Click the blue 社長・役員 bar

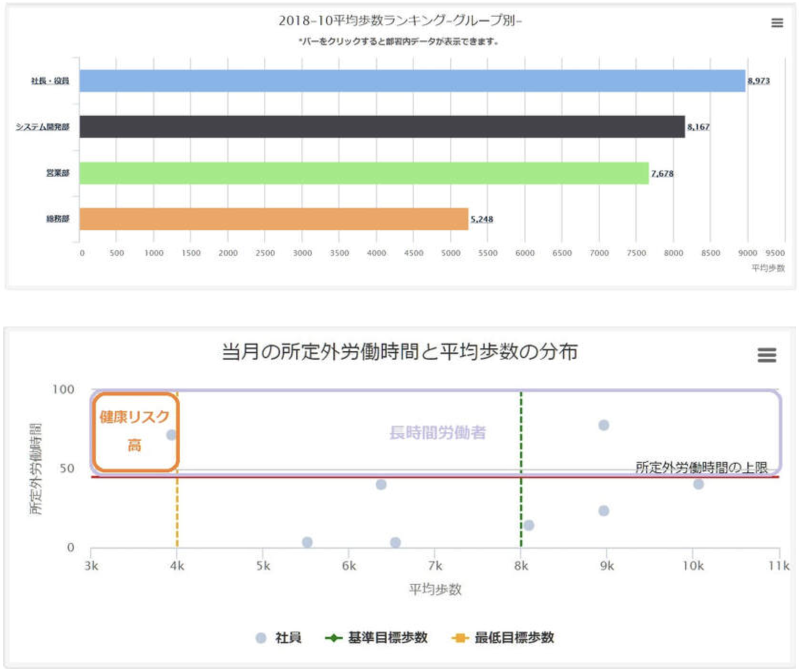412,81
